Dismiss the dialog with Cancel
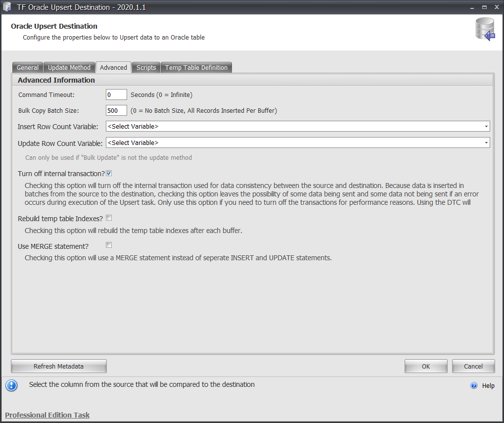The height and width of the screenshot is (423, 504). point(473,366)
